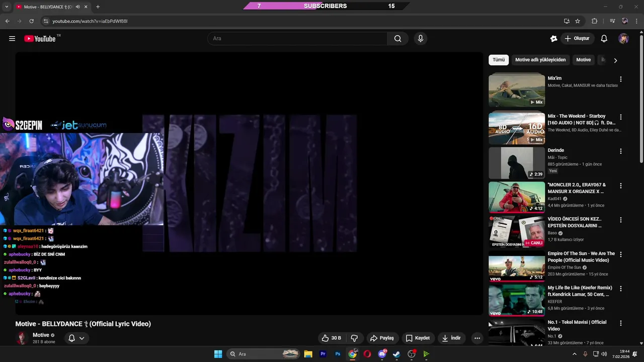Open the YouTube notifications bell
Viewport: 644px width, 362px height.
pos(604,39)
